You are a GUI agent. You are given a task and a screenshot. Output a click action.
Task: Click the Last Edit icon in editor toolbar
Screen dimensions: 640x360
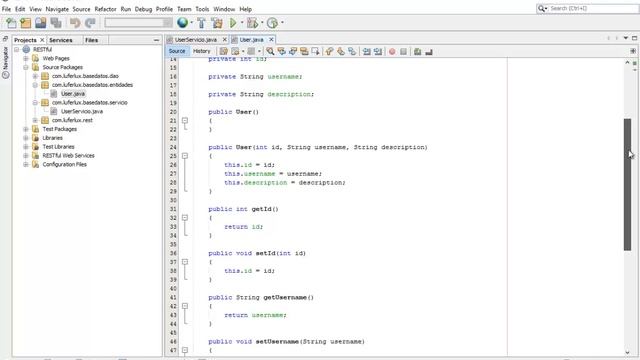tap(224, 51)
